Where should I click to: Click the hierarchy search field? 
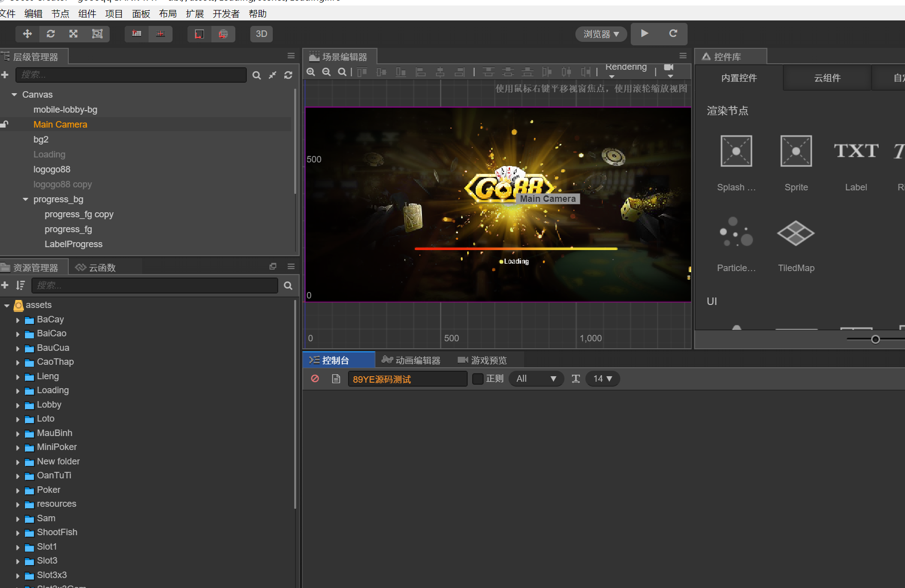click(131, 75)
